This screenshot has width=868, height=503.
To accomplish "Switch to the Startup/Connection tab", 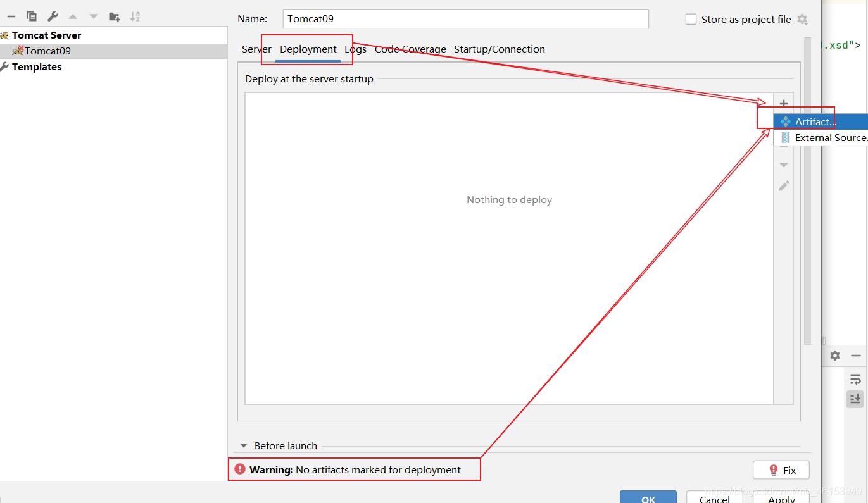I will 500,49.
